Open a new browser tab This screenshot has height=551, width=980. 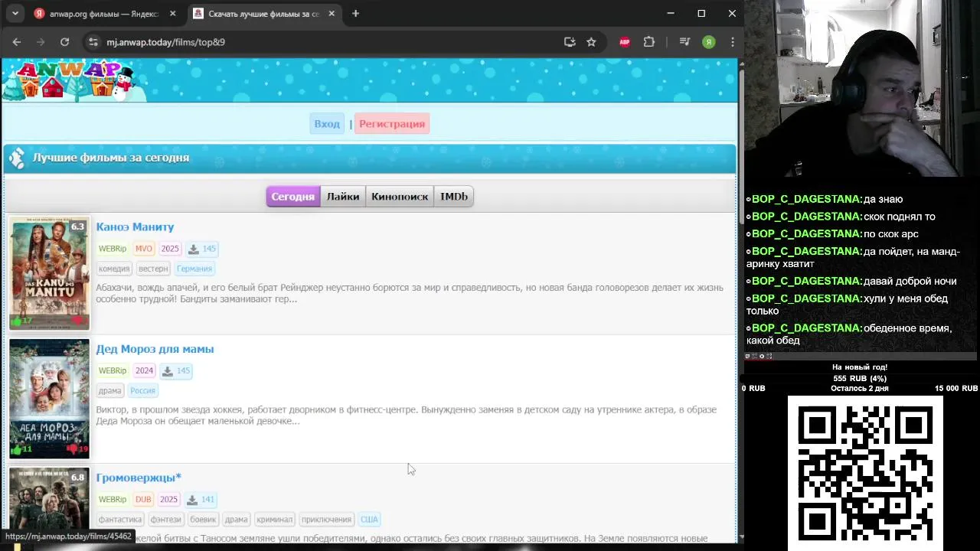tap(355, 14)
